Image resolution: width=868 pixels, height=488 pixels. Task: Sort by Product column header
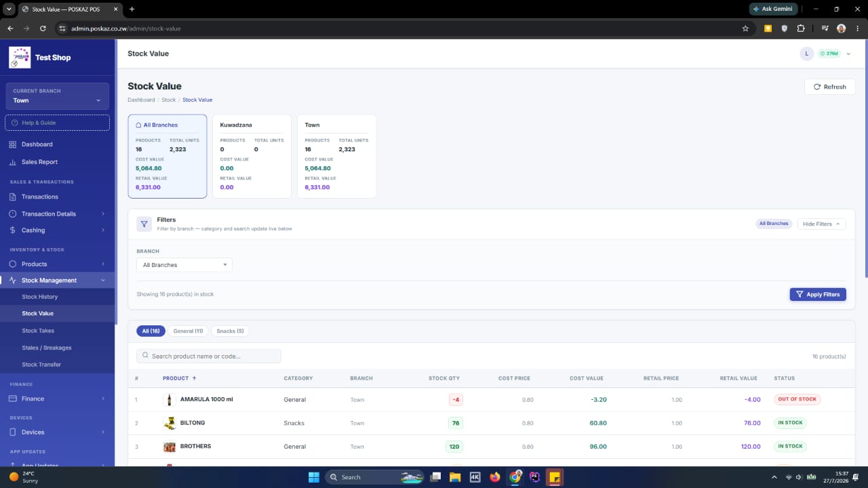point(180,378)
